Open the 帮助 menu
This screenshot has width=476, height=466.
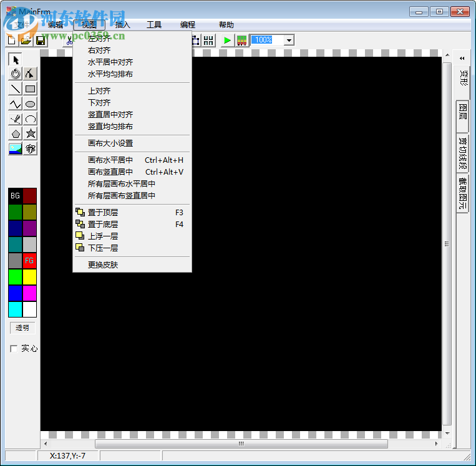coord(226,25)
